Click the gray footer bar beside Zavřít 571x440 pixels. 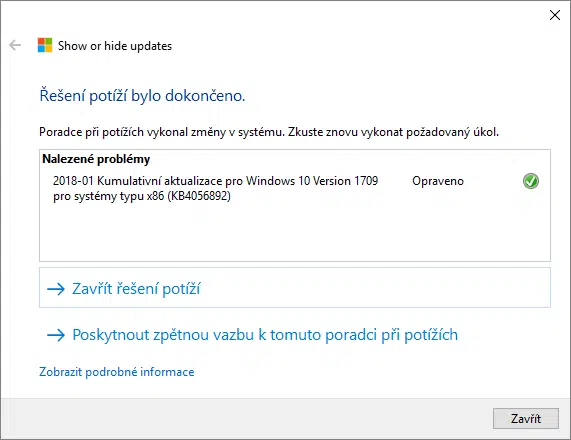tap(248, 418)
